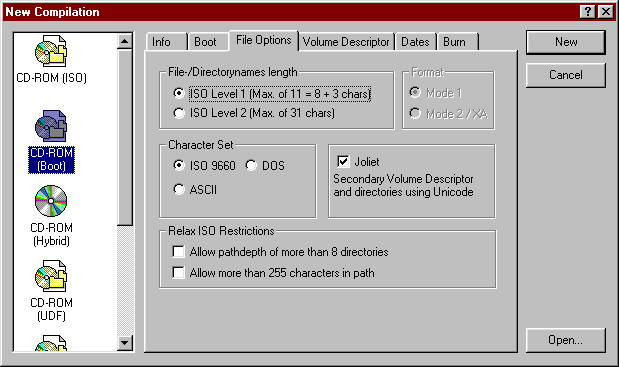Select the CD-ROM (UDF) compilation icon
Viewport: 619px width, 367px height.
click(x=51, y=276)
